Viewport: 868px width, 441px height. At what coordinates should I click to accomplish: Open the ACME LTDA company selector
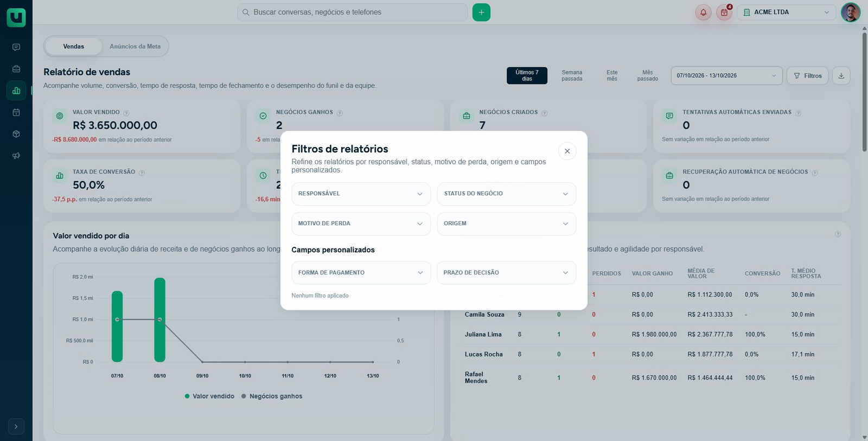coord(787,12)
